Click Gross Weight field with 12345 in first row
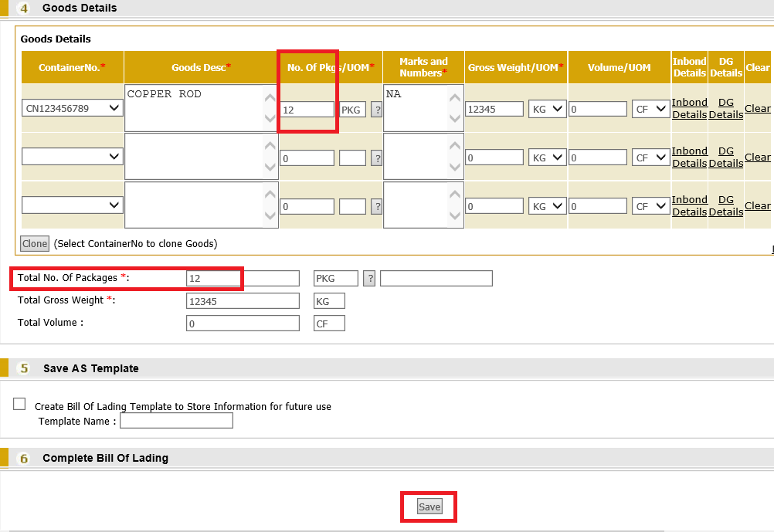Screen dimensions: 774x532 click(494, 109)
